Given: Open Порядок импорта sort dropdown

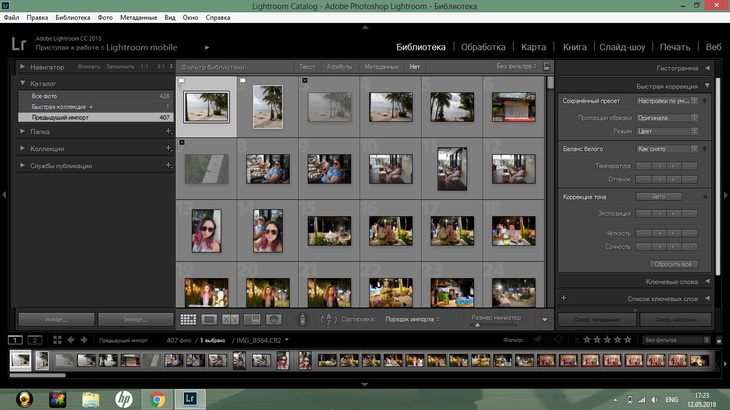Looking at the screenshot, I should point(412,319).
